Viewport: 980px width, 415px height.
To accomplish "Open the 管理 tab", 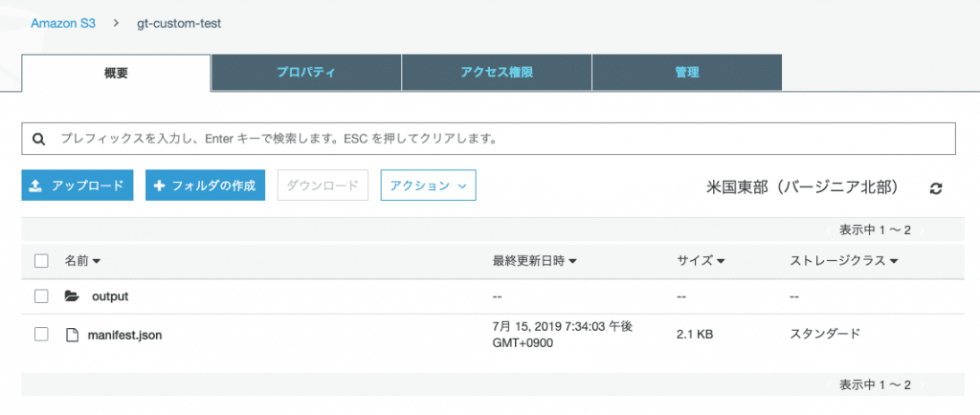I will pyautogui.click(x=686, y=73).
